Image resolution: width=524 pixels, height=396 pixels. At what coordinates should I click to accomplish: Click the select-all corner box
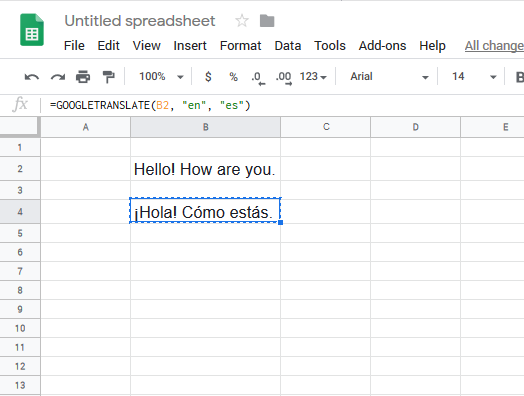coord(20,127)
